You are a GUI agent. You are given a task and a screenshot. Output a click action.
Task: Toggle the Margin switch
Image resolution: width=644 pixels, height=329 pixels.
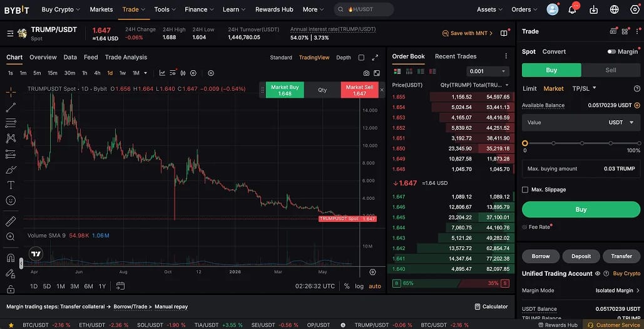click(611, 52)
